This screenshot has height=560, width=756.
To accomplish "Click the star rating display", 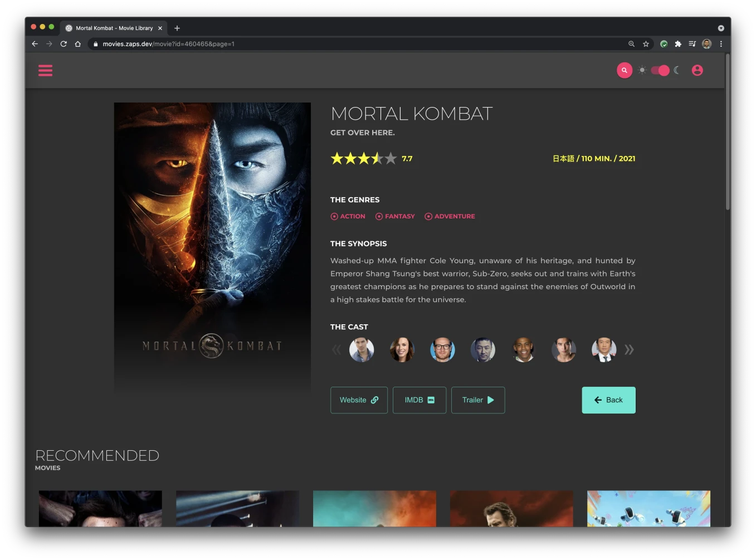I will (x=364, y=159).
